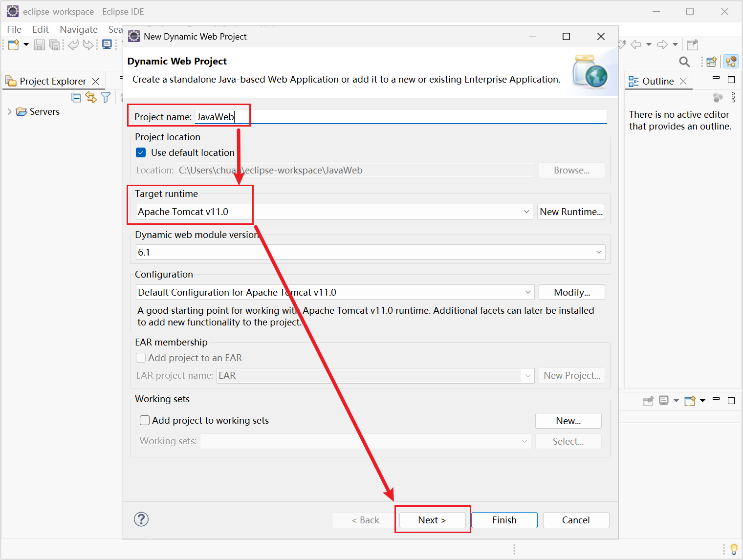Click the Pin Editor toolbar icon
This screenshot has width=743, height=560.
click(x=692, y=45)
